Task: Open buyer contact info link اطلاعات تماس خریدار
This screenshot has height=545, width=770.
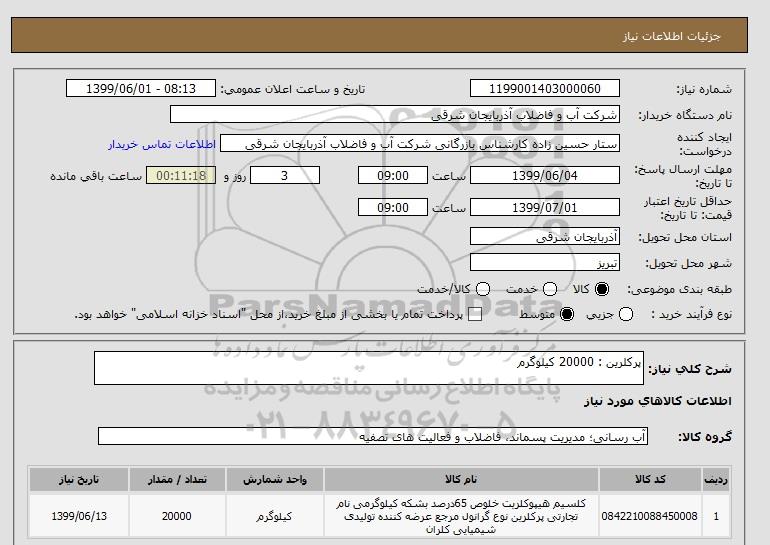Action: pos(162,145)
